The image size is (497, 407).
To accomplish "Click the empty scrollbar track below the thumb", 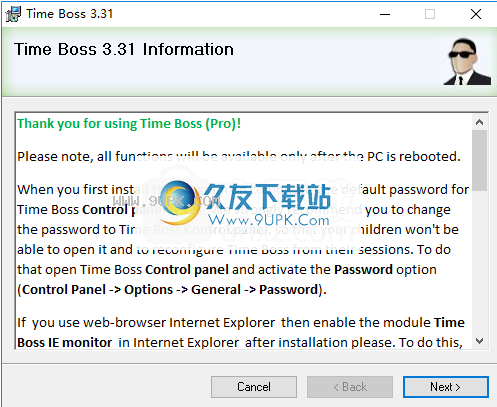I will click(x=480, y=262).
